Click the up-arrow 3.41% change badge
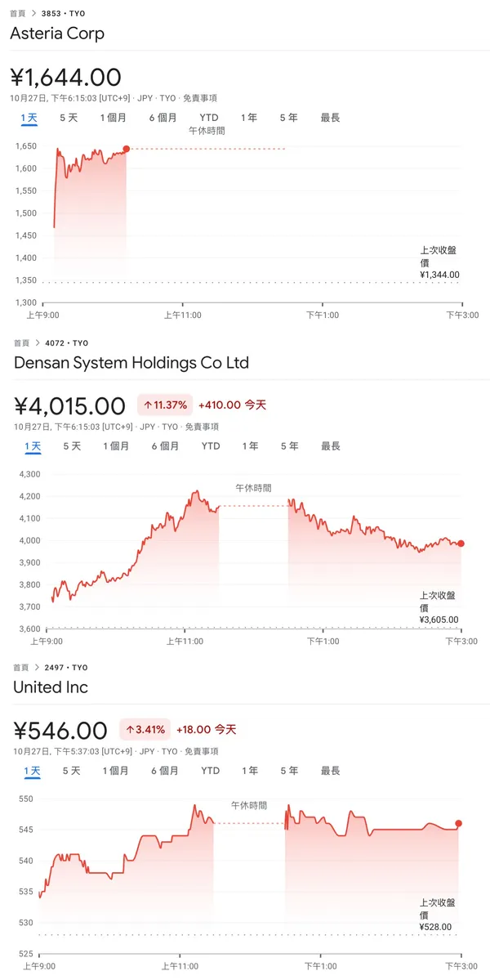Image resolution: width=490 pixels, height=980 pixels. (x=144, y=729)
